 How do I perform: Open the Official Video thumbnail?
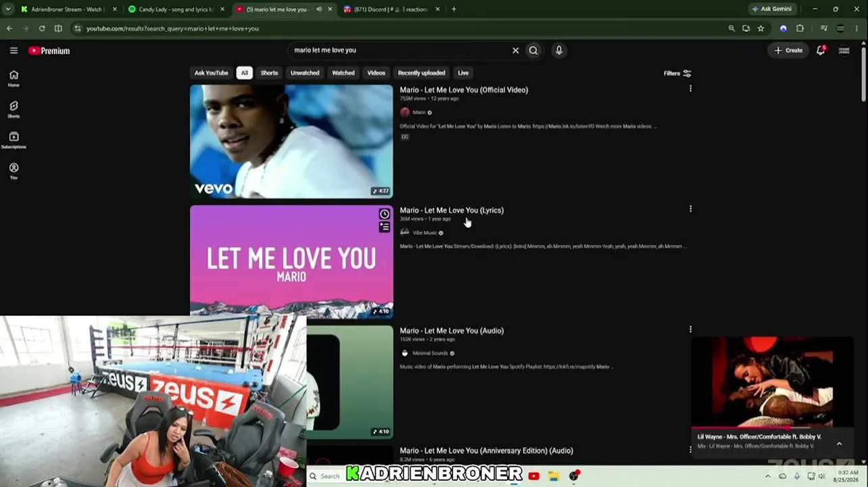[291, 141]
